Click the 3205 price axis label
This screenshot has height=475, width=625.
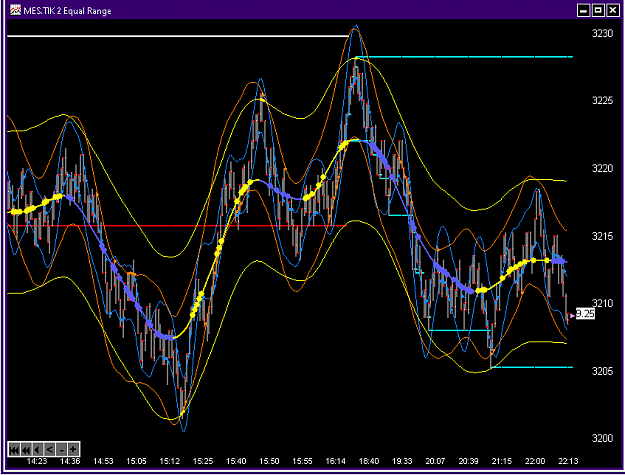(x=602, y=371)
